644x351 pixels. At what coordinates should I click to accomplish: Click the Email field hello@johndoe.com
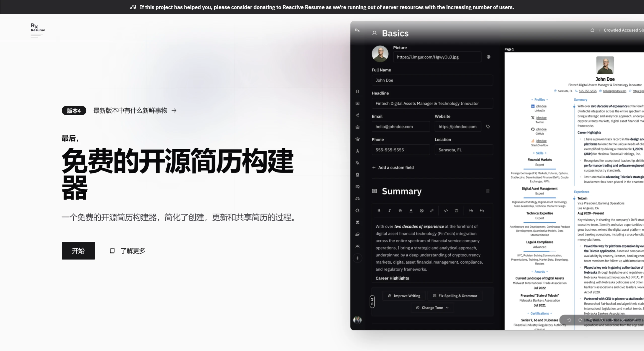(401, 126)
